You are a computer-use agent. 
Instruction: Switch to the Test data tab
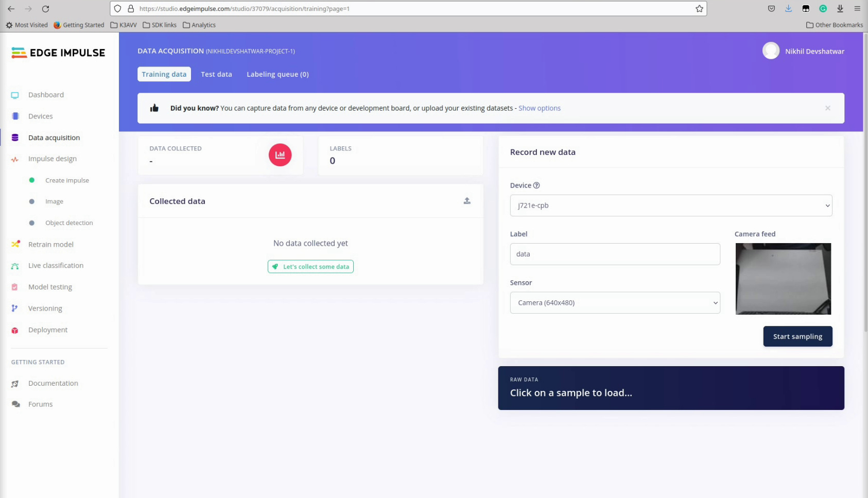coord(216,74)
